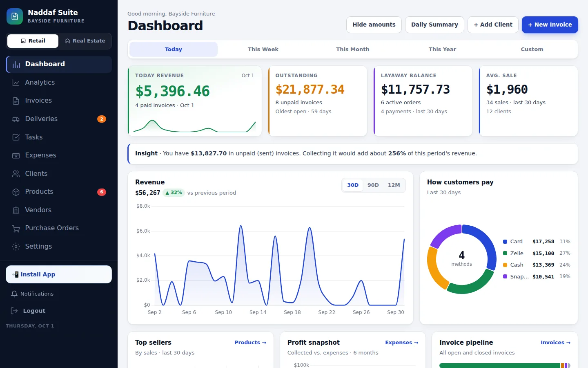Click the Dashboard bar-chart icon in sidebar
Screen dimensions: 588x368
[x=16, y=64]
